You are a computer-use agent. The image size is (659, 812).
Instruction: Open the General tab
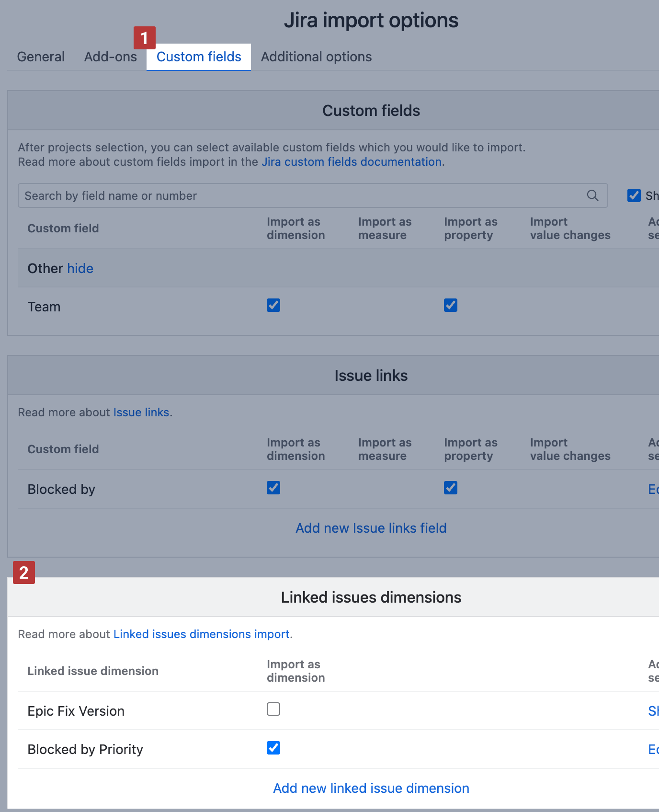(x=41, y=57)
